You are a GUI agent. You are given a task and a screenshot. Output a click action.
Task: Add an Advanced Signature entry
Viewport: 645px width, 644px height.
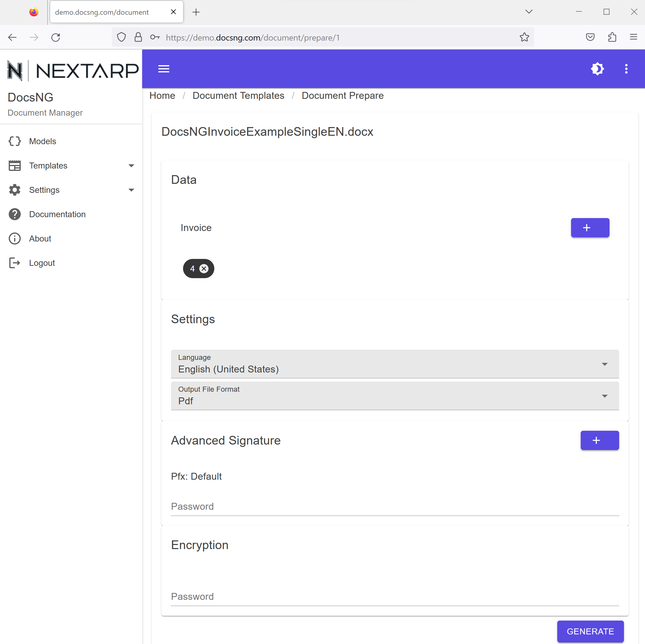click(x=599, y=440)
